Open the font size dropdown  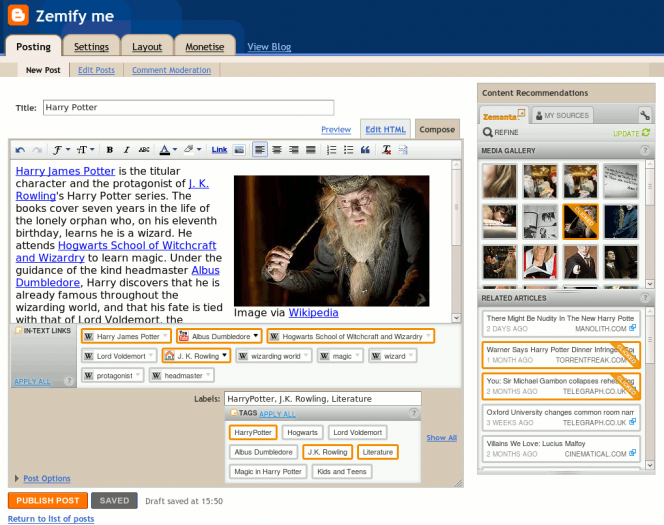click(85, 149)
